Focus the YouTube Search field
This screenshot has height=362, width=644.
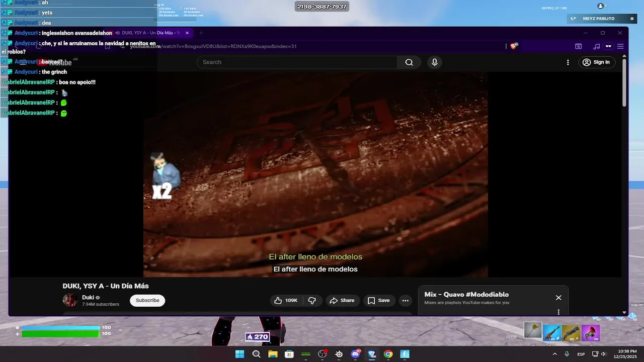[297, 62]
